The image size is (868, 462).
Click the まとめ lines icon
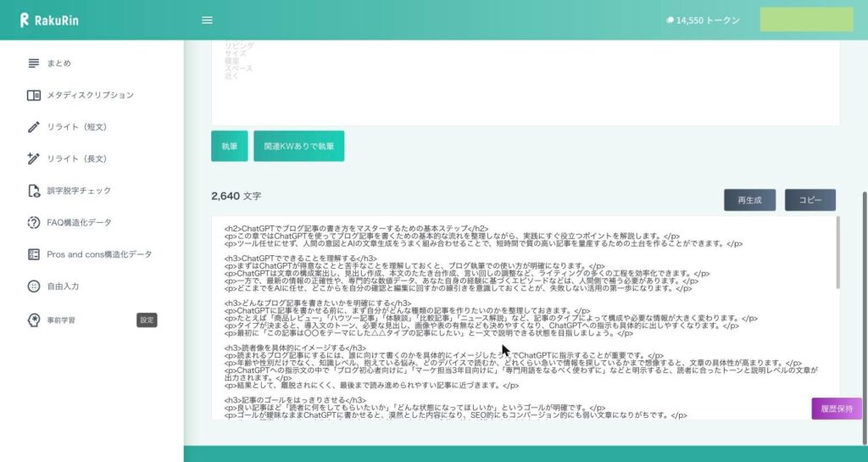tap(34, 63)
